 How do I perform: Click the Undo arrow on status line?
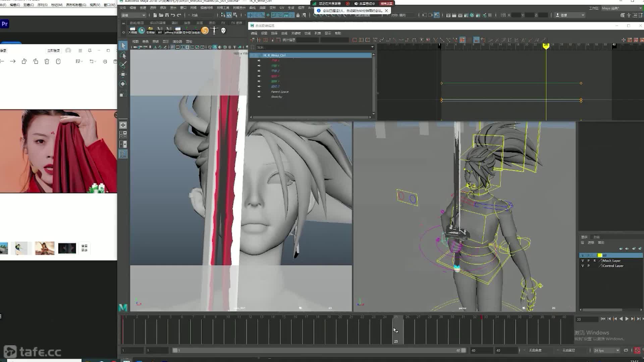coord(173,15)
